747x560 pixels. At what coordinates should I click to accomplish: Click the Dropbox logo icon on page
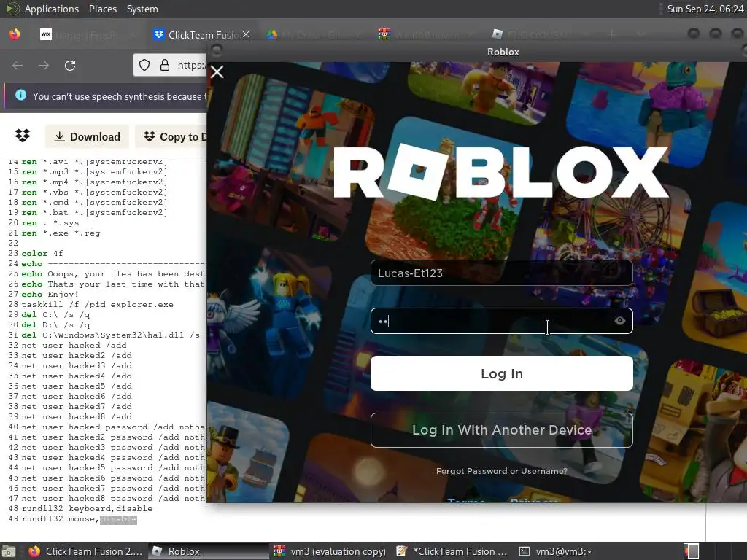[x=23, y=136]
